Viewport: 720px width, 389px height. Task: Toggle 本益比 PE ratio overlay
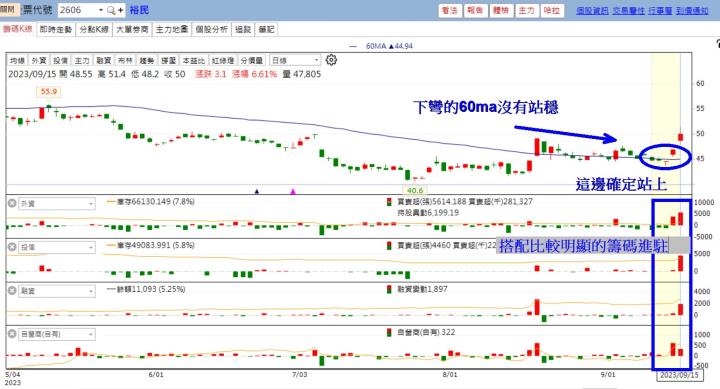[x=193, y=60]
